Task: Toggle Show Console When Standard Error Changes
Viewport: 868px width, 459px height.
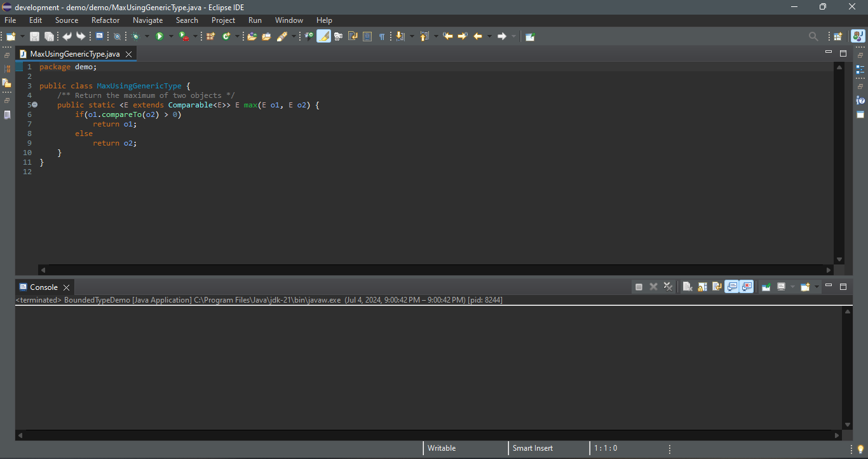Action: point(747,287)
